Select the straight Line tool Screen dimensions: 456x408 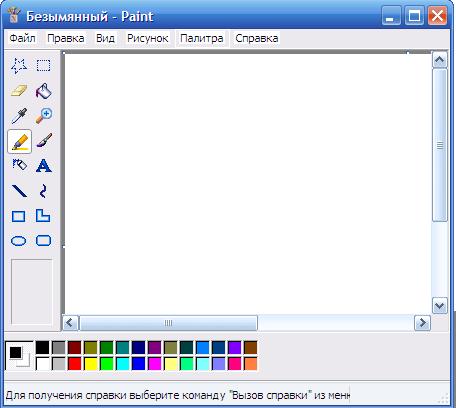[x=19, y=191]
